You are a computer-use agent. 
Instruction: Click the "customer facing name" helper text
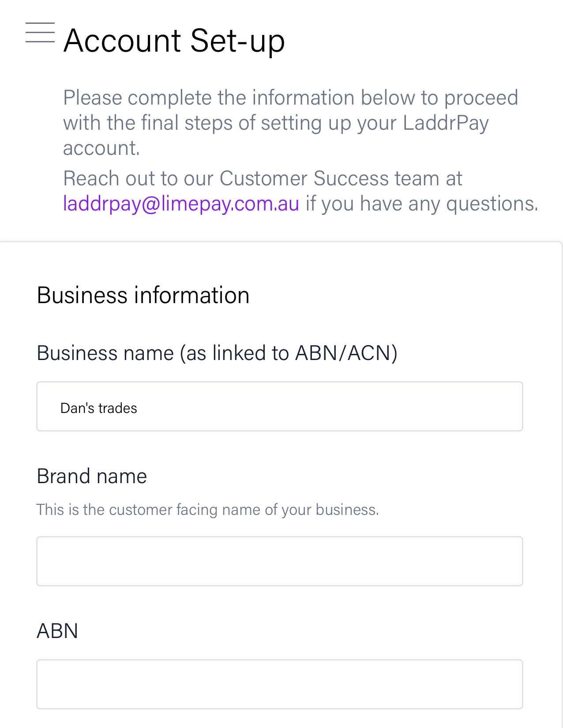pos(207,510)
